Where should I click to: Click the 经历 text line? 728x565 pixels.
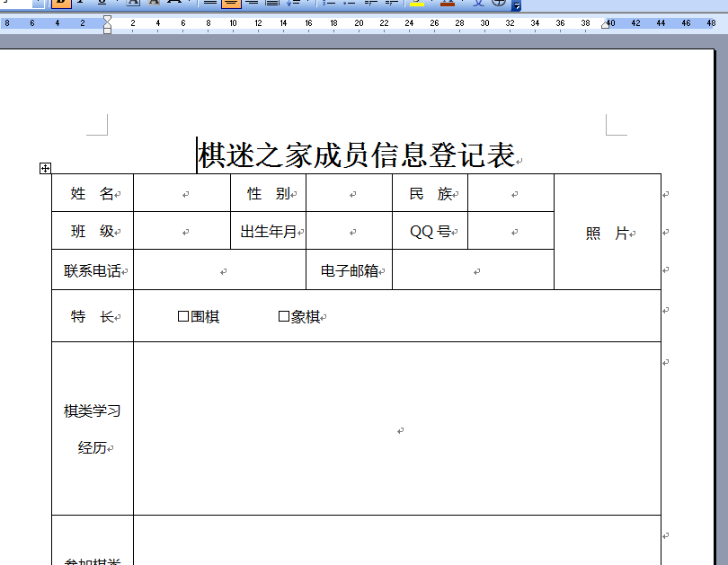tap(93, 447)
